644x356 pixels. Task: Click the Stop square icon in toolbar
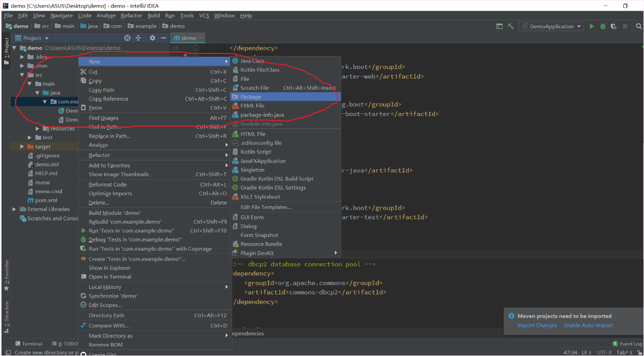[625, 26]
